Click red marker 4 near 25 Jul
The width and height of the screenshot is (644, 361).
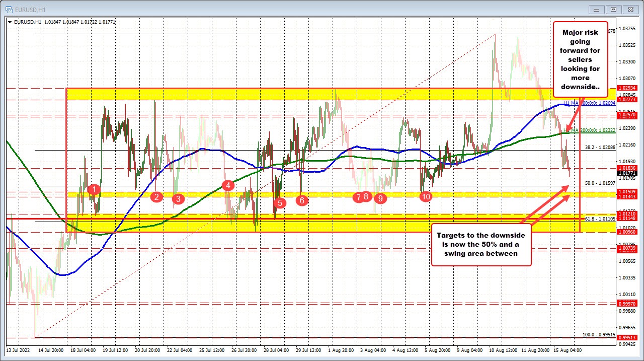pyautogui.click(x=227, y=185)
